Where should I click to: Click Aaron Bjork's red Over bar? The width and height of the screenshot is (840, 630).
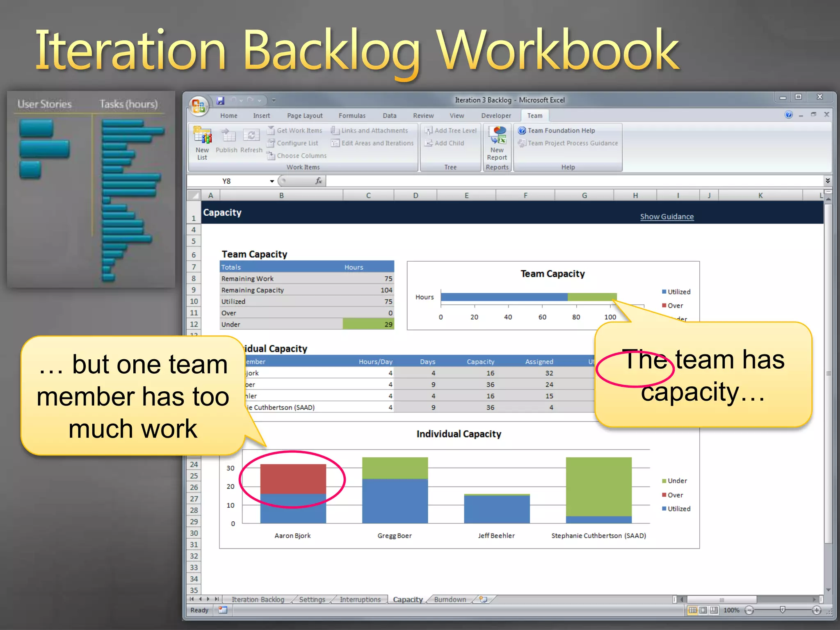tap(293, 479)
